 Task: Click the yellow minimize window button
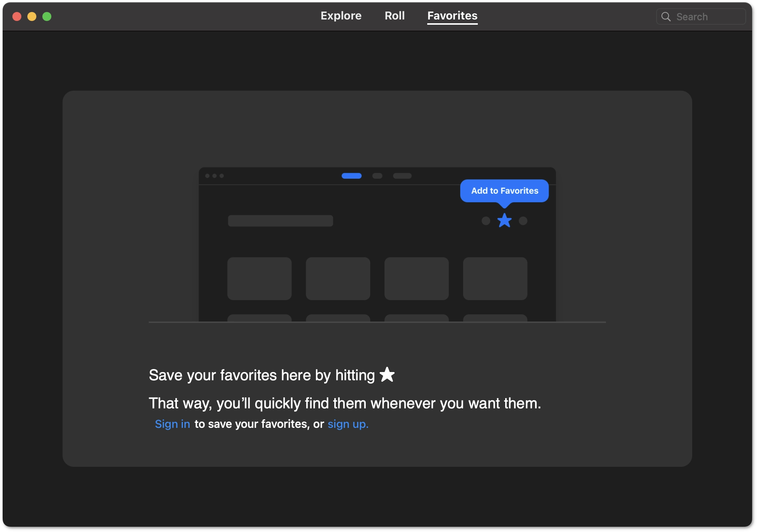coord(32,16)
